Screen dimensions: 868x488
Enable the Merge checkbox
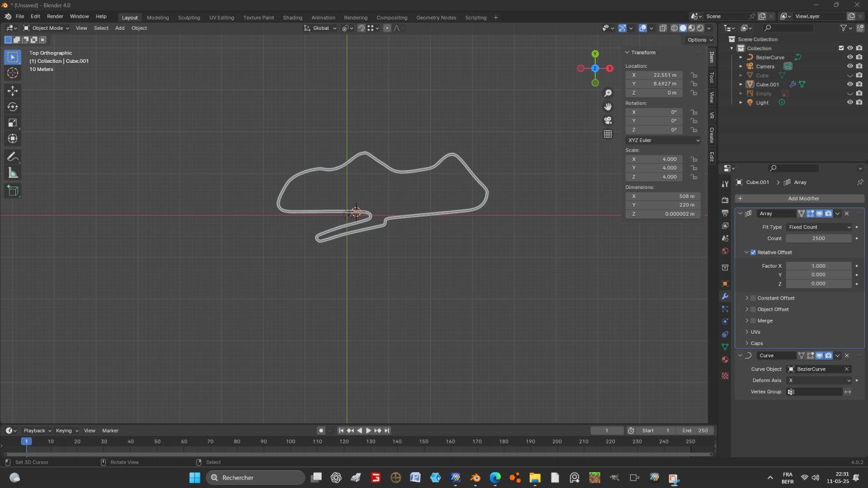click(x=753, y=321)
